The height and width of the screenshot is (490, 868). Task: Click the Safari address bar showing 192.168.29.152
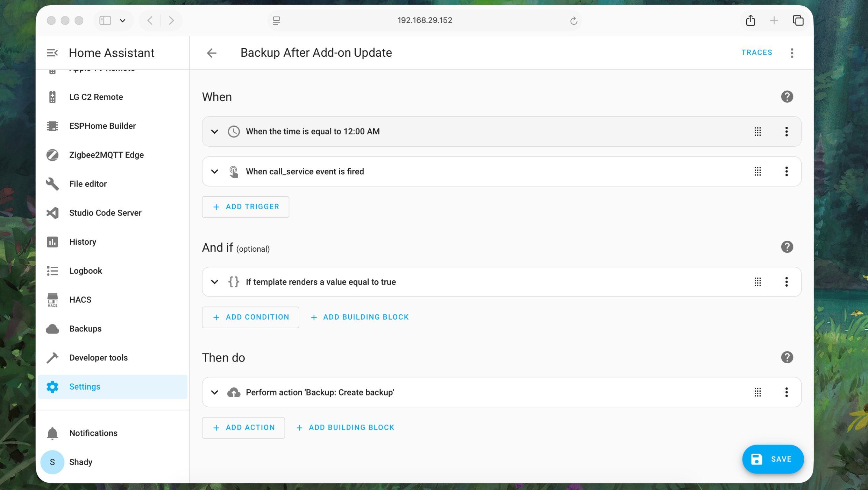(x=425, y=20)
